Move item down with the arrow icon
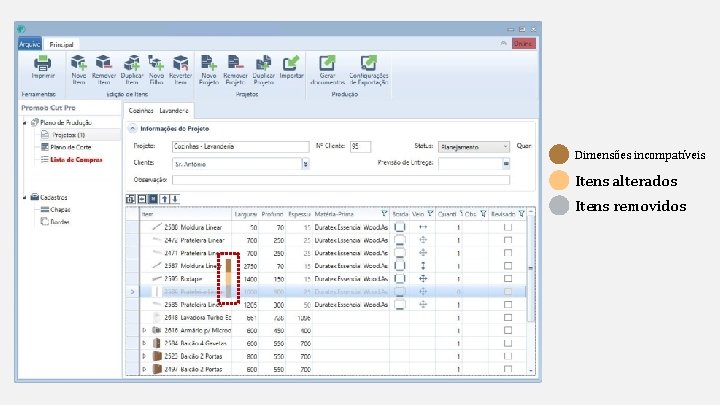 (174, 199)
